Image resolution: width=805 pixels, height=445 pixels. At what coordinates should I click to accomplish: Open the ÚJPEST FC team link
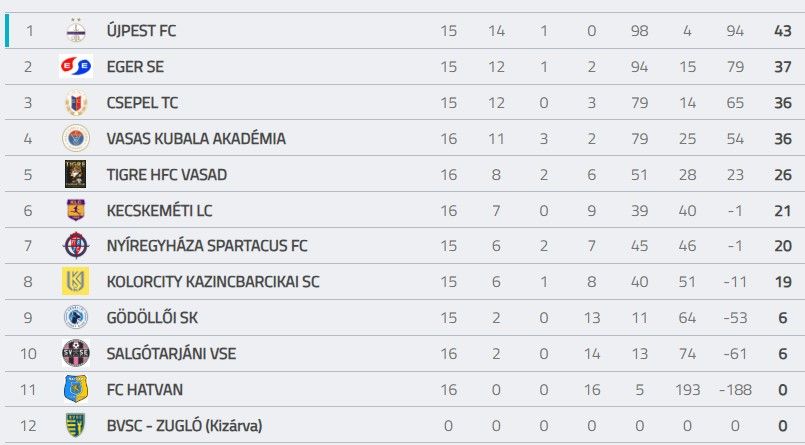click(x=141, y=31)
